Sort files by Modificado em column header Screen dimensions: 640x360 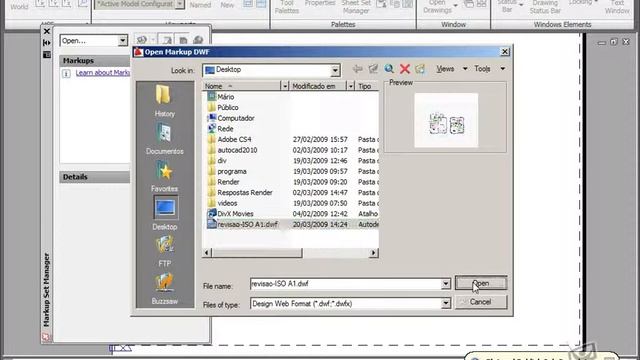pos(318,86)
